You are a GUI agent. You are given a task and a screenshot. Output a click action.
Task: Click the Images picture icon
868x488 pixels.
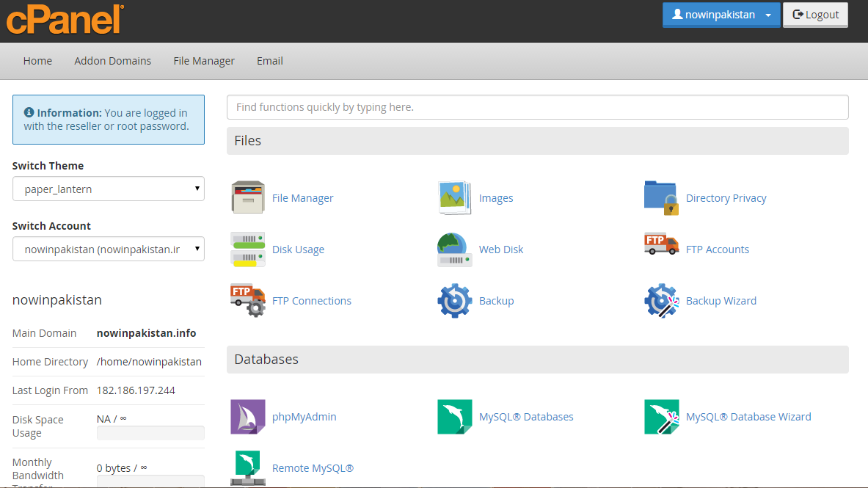coord(454,197)
